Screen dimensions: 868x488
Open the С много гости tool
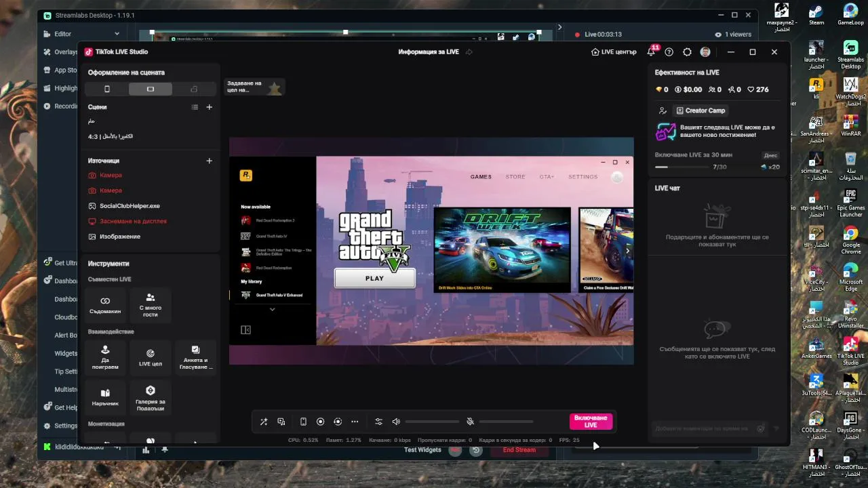(151, 305)
